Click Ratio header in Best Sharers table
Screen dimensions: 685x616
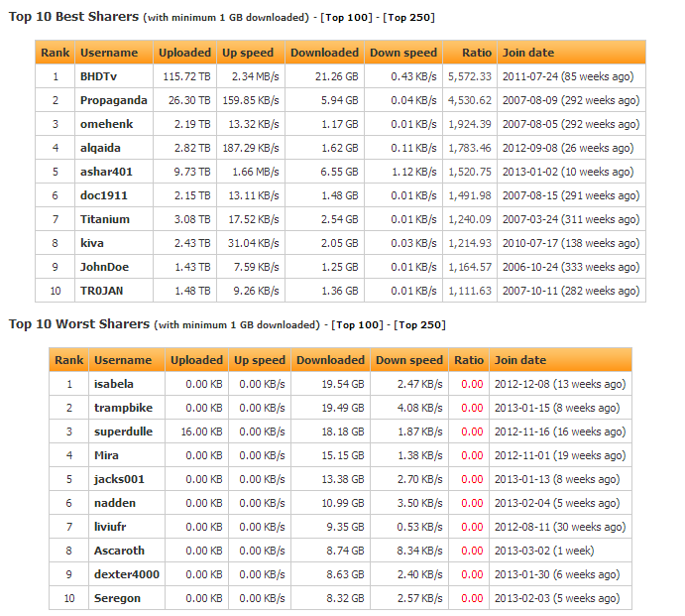[477, 53]
